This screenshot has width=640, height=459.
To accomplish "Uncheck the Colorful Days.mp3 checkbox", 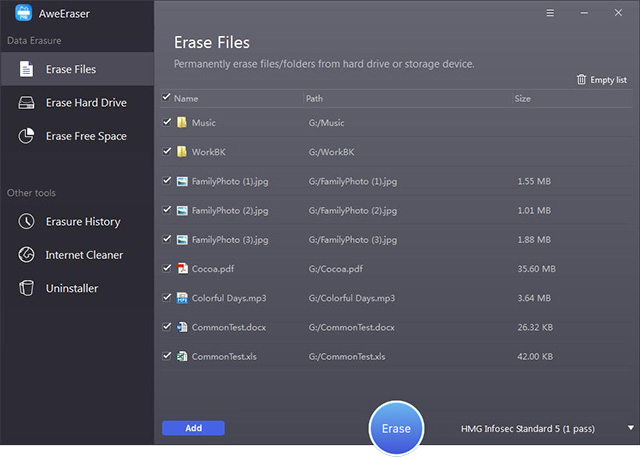I will [x=167, y=297].
